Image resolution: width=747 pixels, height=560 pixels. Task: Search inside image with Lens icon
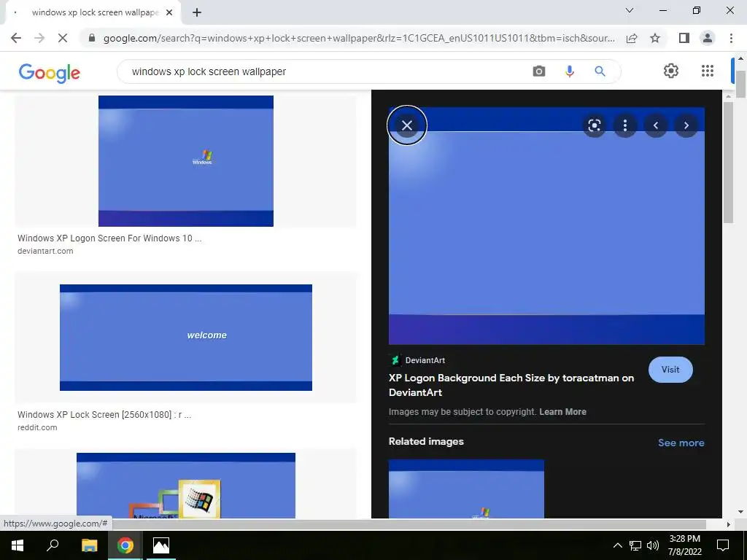594,125
